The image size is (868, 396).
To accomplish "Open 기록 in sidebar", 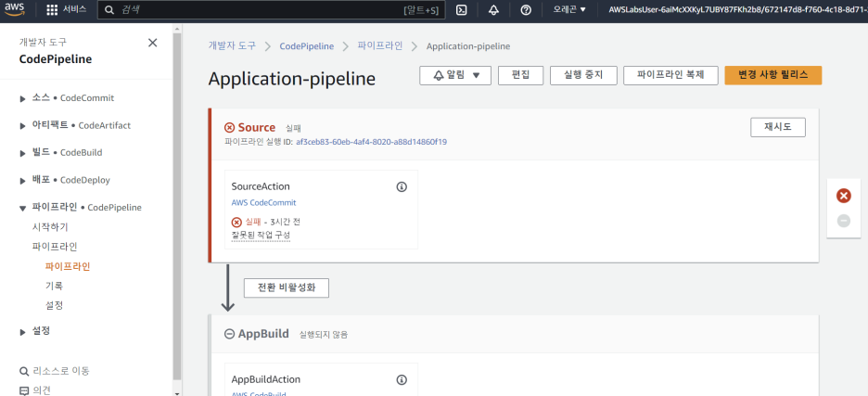I will 54,286.
